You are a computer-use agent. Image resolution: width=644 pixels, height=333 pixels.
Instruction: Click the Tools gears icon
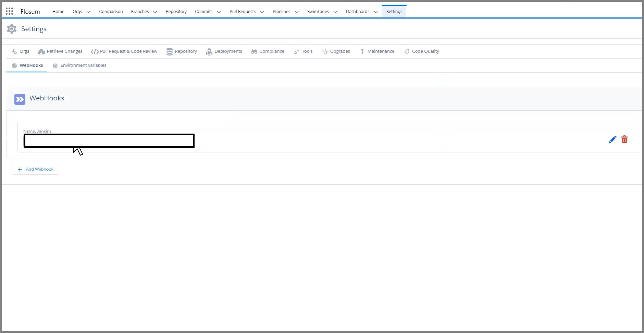tap(297, 52)
